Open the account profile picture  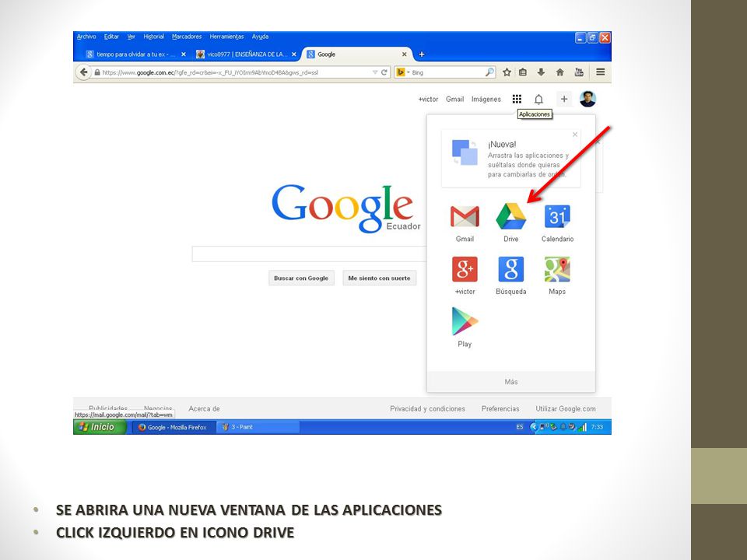point(587,99)
